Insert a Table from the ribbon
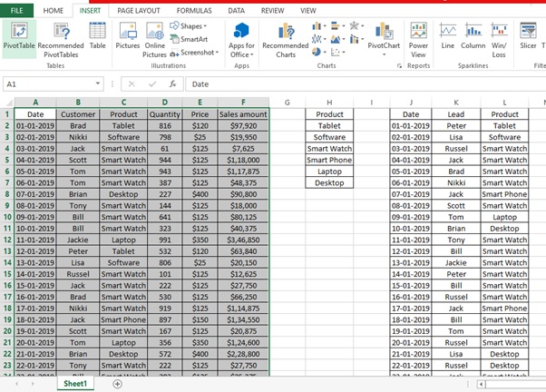Screen dimensions: 546x392 [97, 35]
